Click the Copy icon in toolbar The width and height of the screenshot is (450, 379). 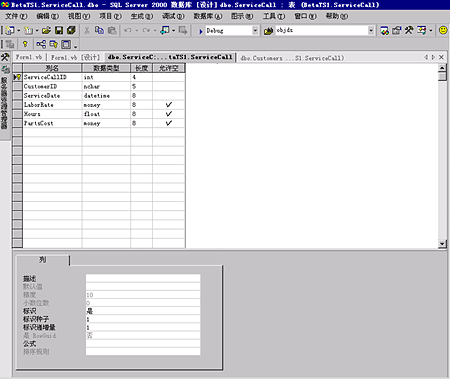(x=99, y=31)
